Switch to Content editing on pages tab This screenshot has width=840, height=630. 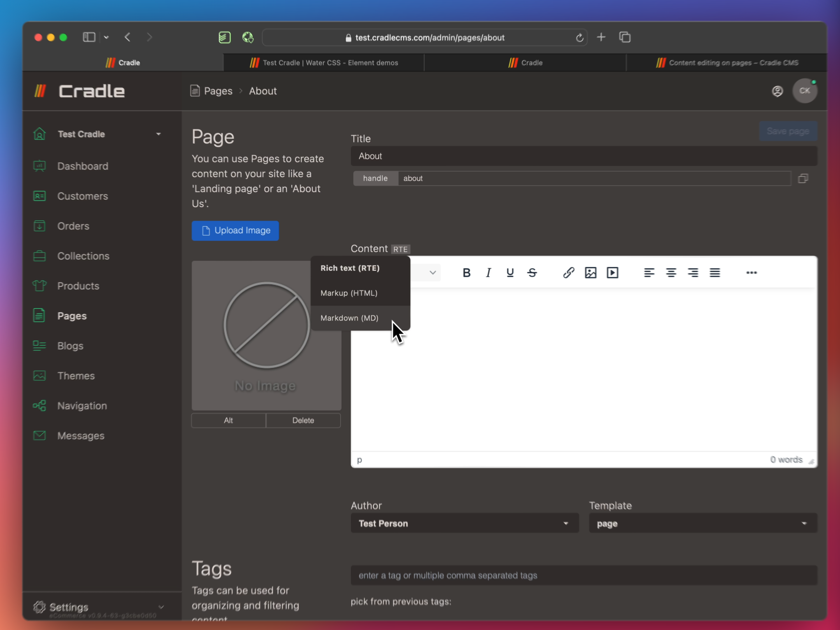pyautogui.click(x=727, y=63)
